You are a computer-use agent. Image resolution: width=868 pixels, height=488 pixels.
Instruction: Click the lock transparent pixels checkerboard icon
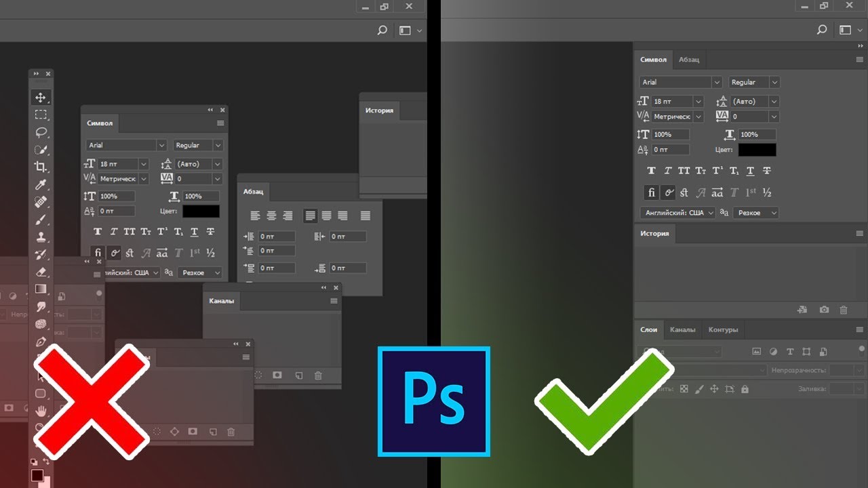point(684,389)
